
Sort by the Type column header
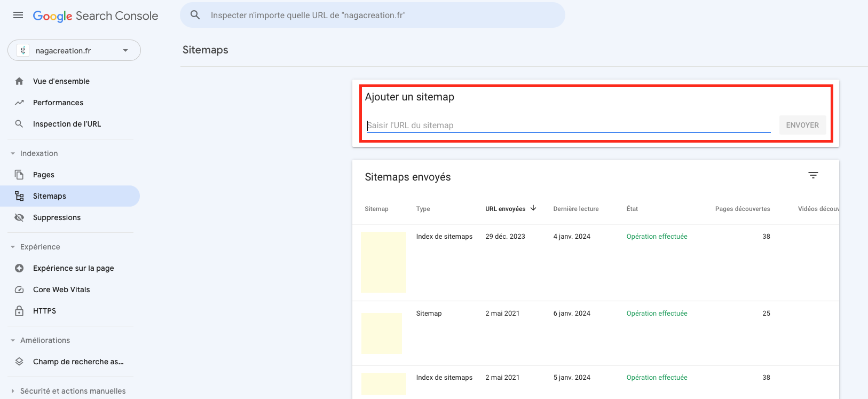(423, 209)
